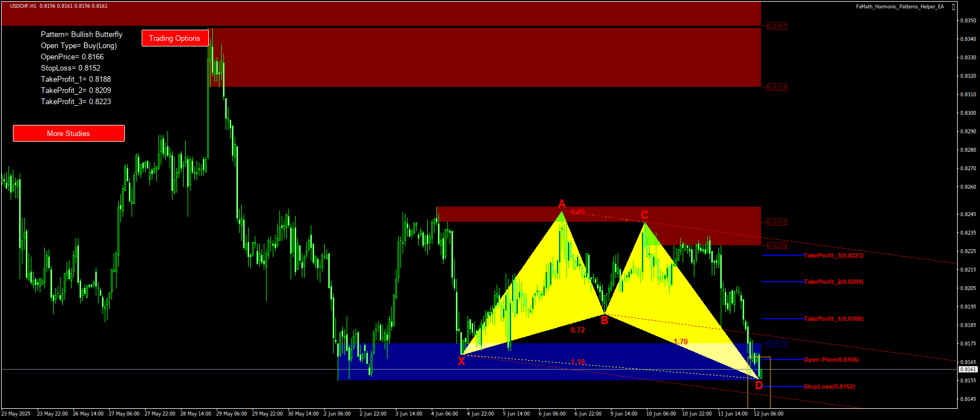
Task: Click the StopLoss(0.8152) level label
Action: (x=829, y=386)
